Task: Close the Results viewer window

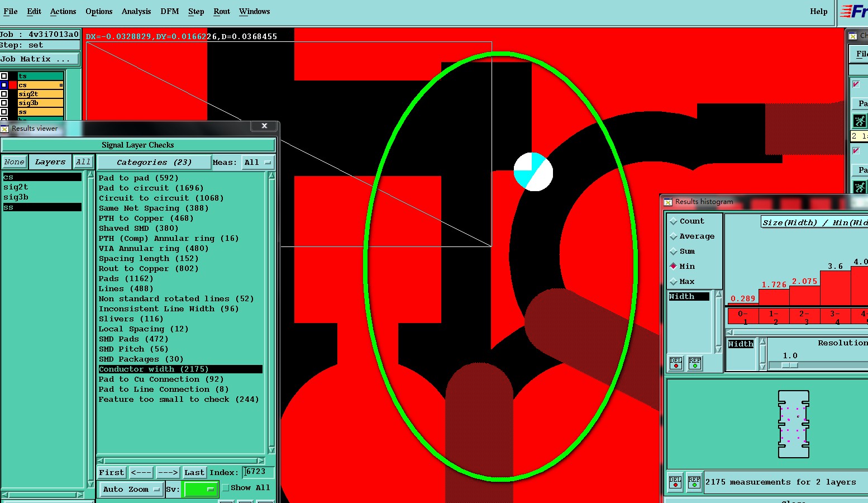Action: coord(264,126)
